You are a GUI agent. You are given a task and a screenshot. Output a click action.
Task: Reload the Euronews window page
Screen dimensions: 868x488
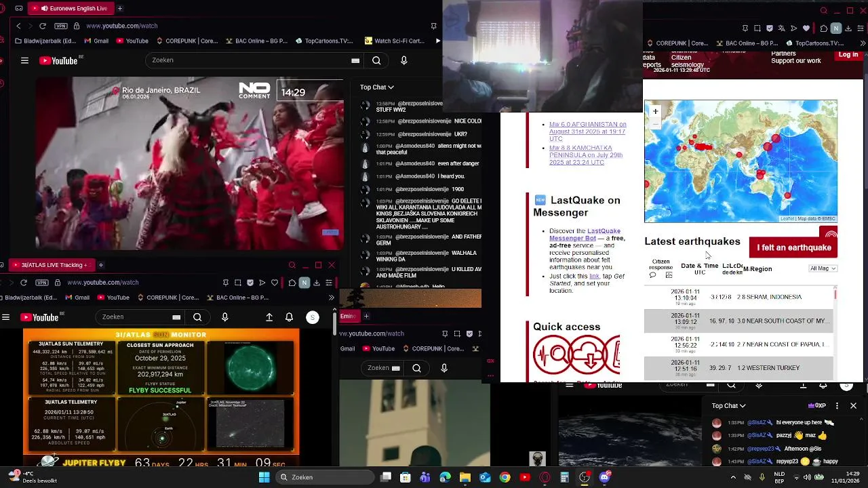(43, 26)
